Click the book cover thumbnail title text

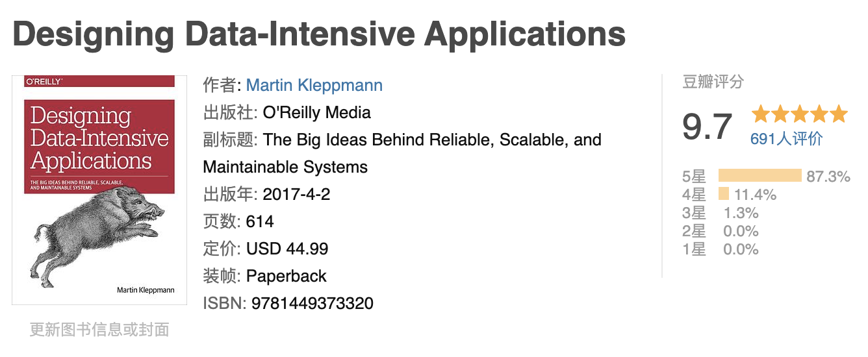99,138
